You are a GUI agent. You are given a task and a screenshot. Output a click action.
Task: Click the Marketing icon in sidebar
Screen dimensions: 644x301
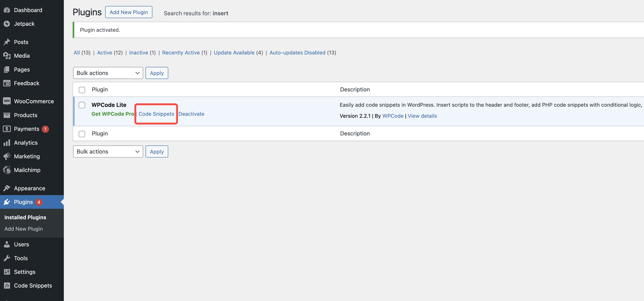point(7,157)
